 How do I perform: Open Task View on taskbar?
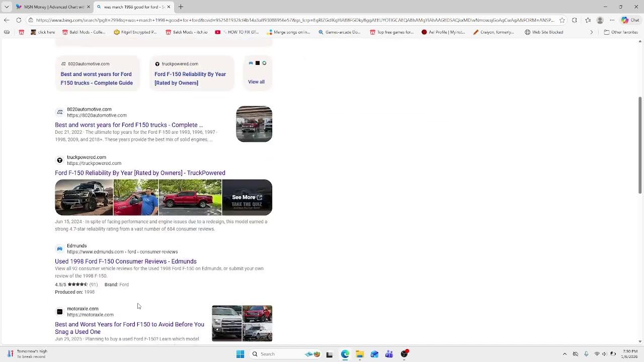click(x=330, y=354)
